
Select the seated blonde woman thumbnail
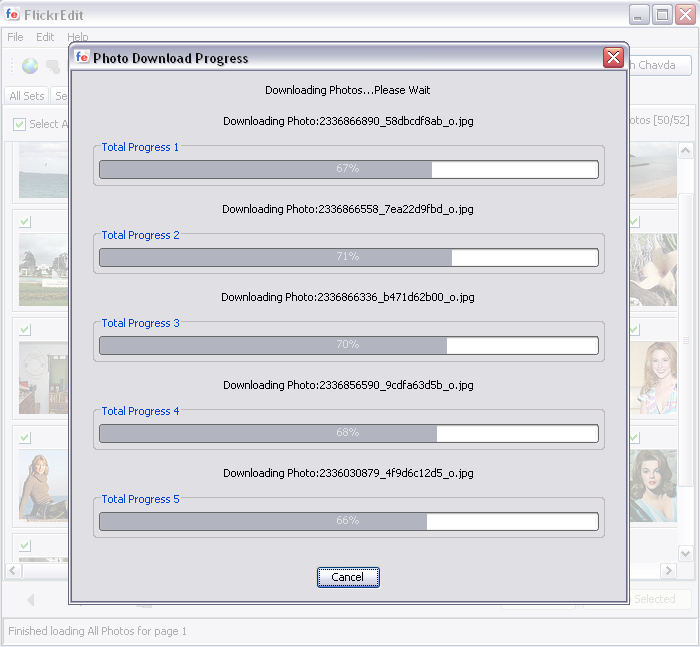43,485
